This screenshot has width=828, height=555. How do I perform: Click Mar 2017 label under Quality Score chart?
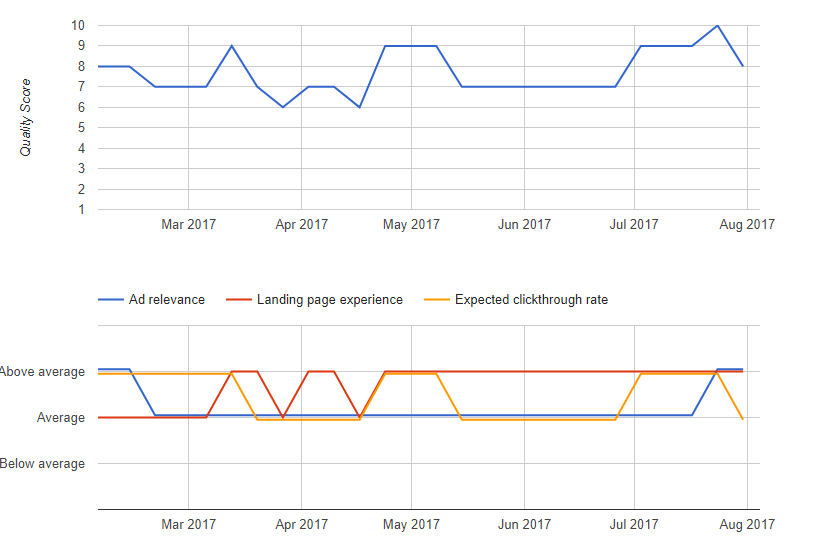tap(188, 224)
